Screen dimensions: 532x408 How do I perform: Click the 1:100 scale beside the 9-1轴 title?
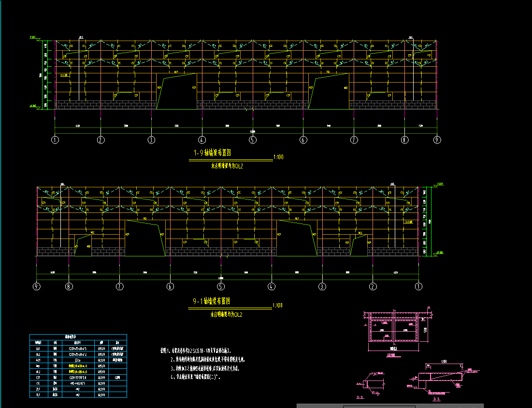click(x=277, y=306)
